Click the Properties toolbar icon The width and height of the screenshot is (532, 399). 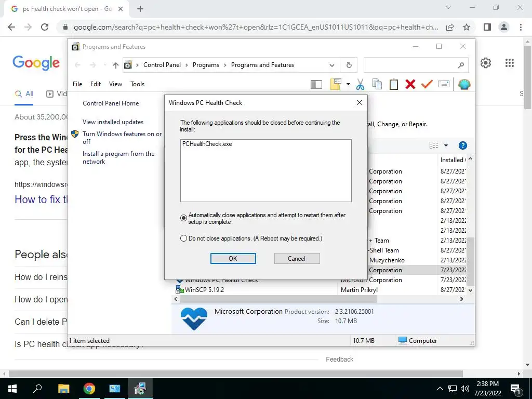pos(444,84)
